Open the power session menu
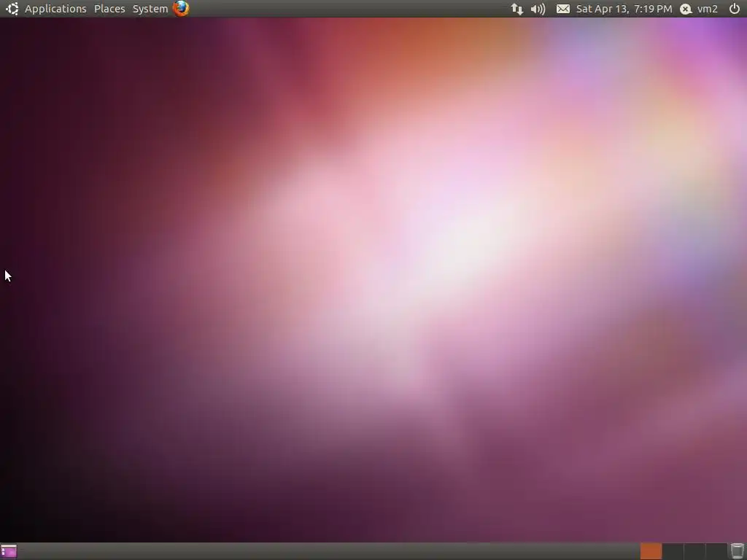747x560 pixels. pos(735,9)
